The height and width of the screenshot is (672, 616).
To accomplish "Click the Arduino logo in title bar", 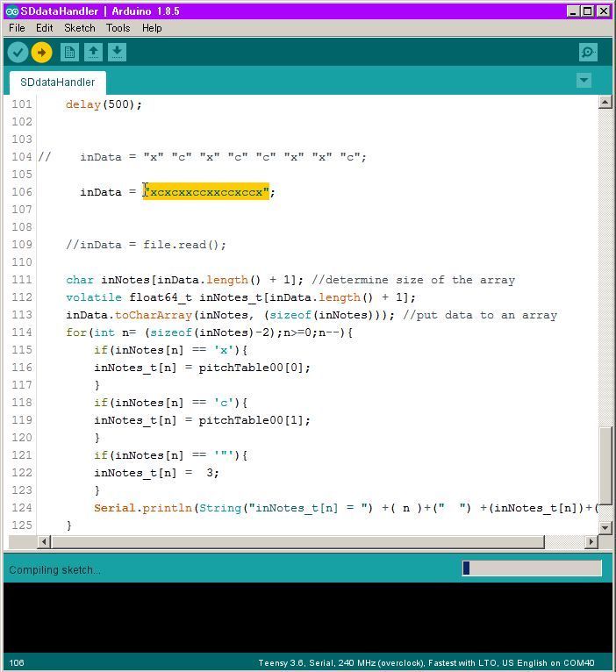I will tap(11, 11).
